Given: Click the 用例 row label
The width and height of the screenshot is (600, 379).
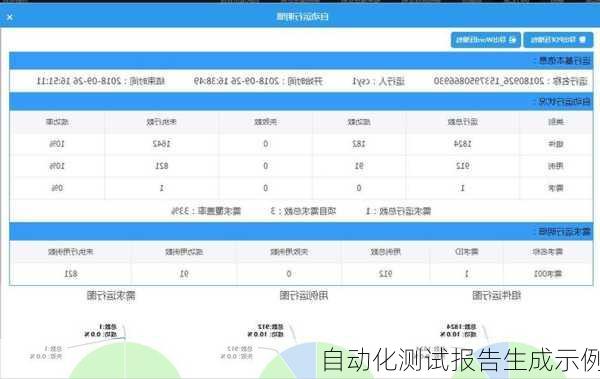Looking at the screenshot, I should click(556, 166).
